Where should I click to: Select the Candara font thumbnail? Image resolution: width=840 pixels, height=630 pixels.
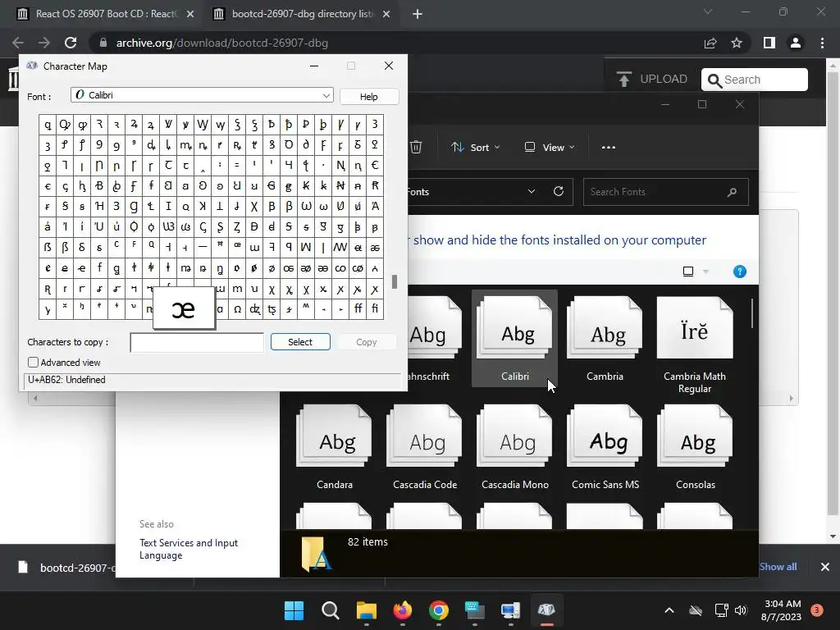pyautogui.click(x=335, y=447)
